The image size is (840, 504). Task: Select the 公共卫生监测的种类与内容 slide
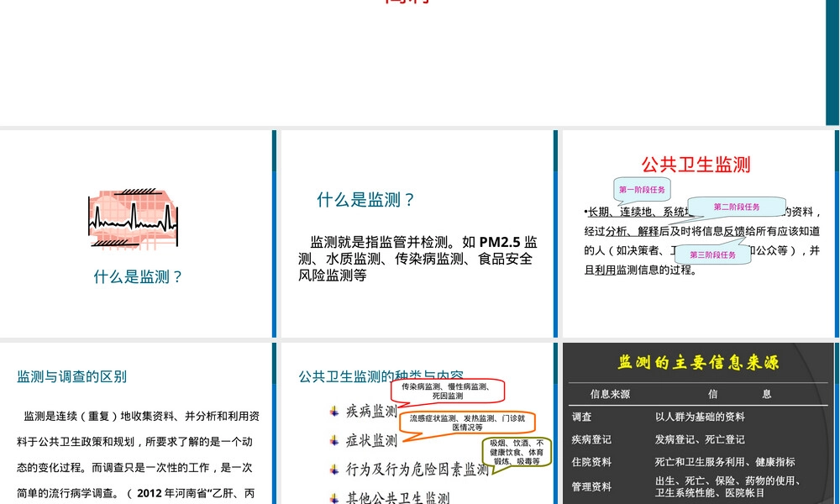click(x=419, y=423)
